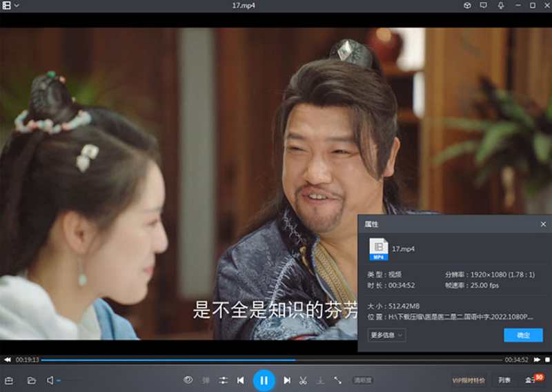
Task: Mute the volume speaker icon
Action: pyautogui.click(x=50, y=380)
